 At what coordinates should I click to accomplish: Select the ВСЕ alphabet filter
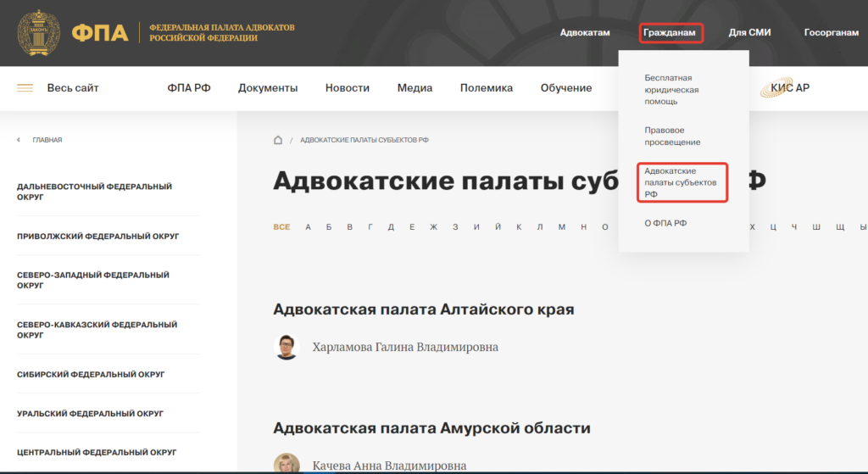point(281,227)
